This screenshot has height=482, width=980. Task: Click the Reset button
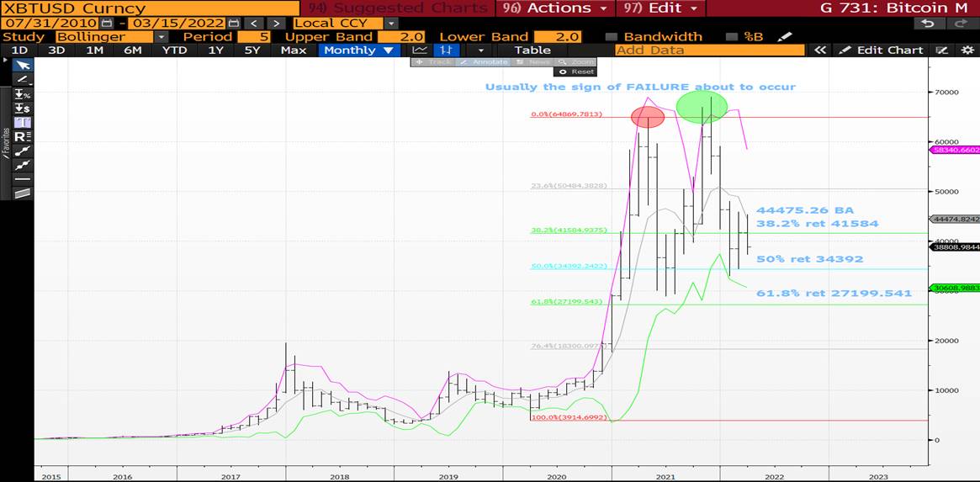(x=576, y=72)
